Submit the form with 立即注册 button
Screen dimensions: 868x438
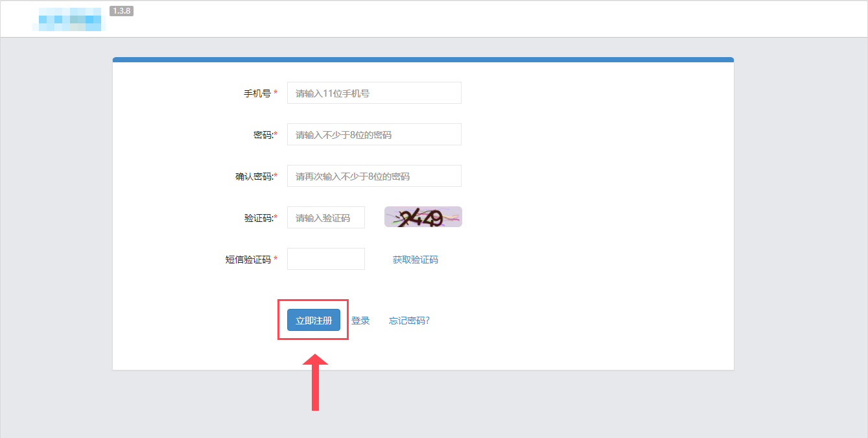(x=314, y=320)
